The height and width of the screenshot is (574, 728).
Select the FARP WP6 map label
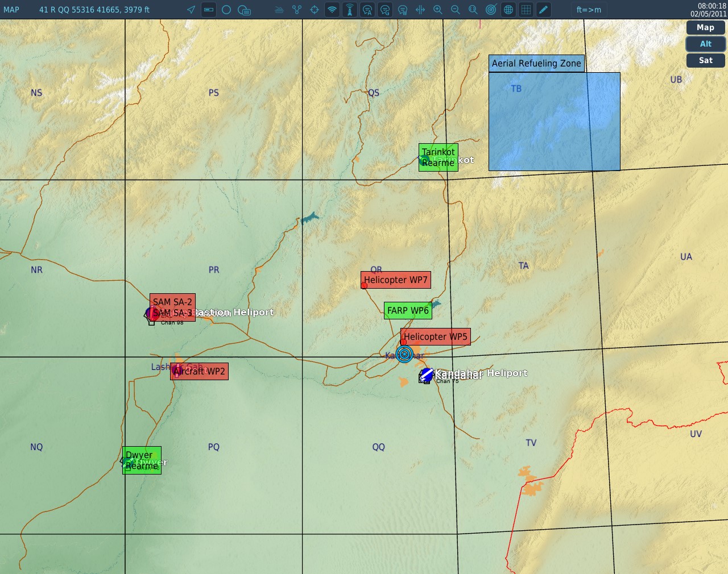[x=408, y=310]
